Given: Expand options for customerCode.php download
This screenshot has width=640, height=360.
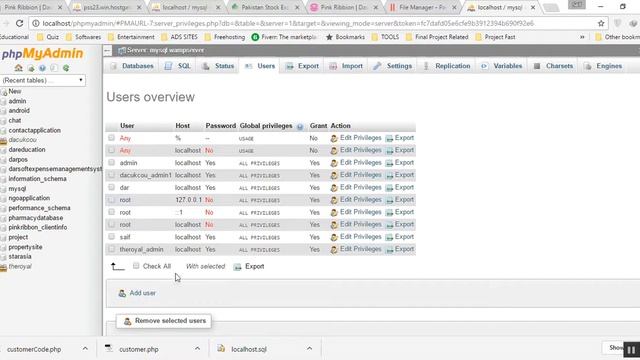Looking at the screenshot, I should point(85,349).
